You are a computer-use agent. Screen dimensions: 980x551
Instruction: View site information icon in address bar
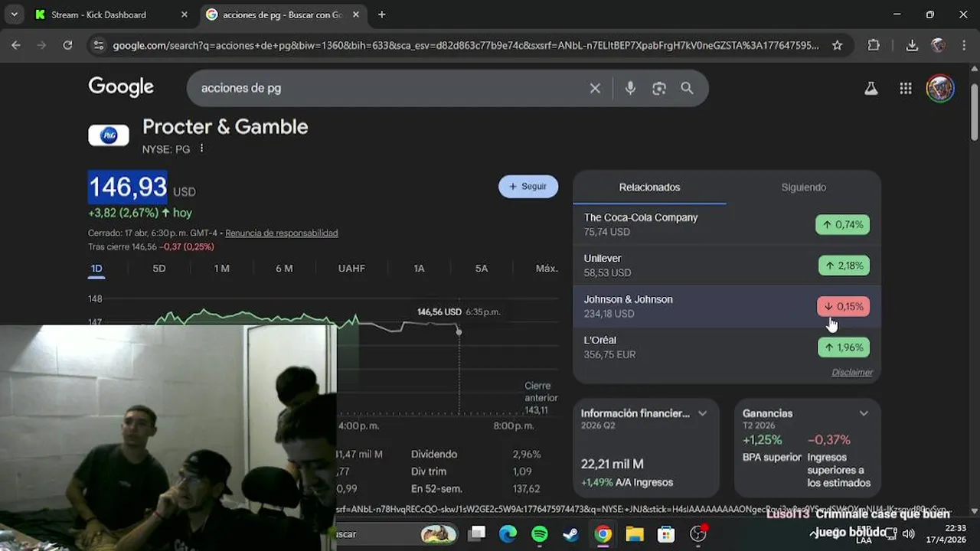(x=98, y=45)
